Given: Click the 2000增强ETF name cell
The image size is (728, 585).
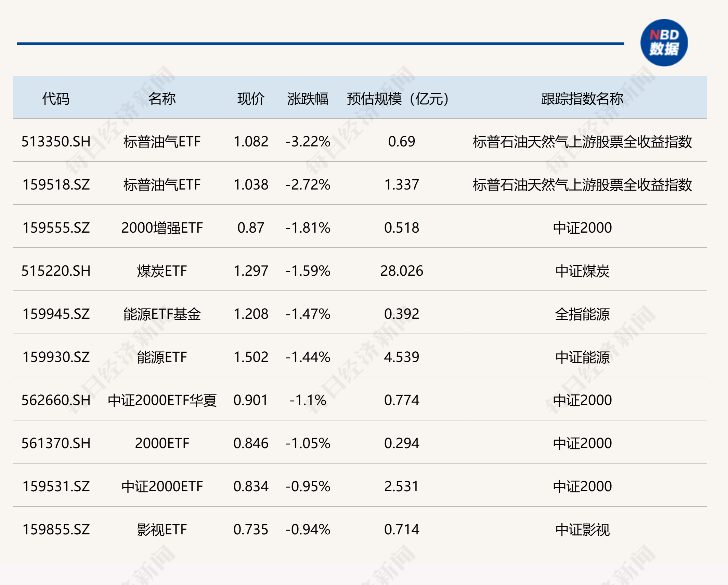Looking at the screenshot, I should (x=162, y=228).
